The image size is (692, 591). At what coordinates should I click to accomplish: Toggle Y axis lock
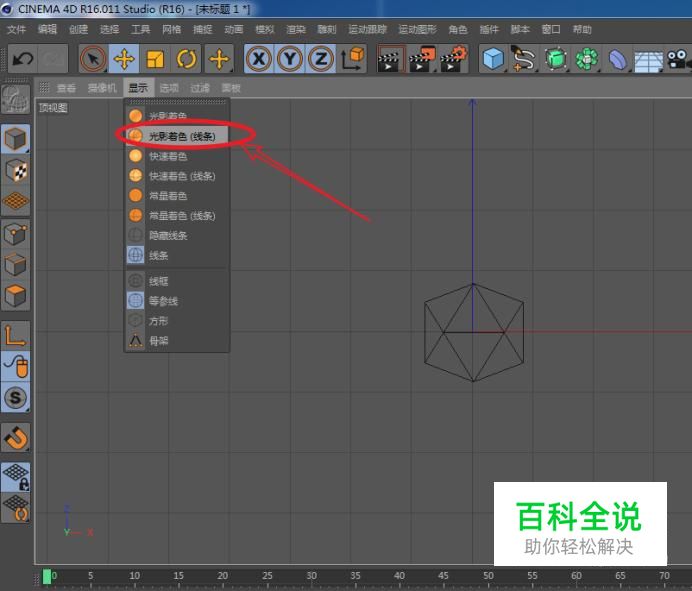(x=290, y=58)
